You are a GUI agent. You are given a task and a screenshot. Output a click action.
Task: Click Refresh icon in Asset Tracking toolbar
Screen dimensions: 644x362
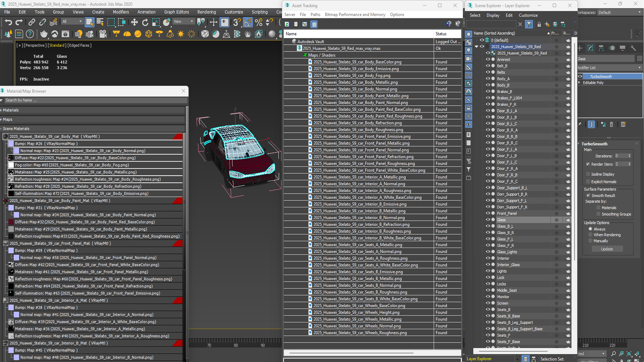point(287,24)
